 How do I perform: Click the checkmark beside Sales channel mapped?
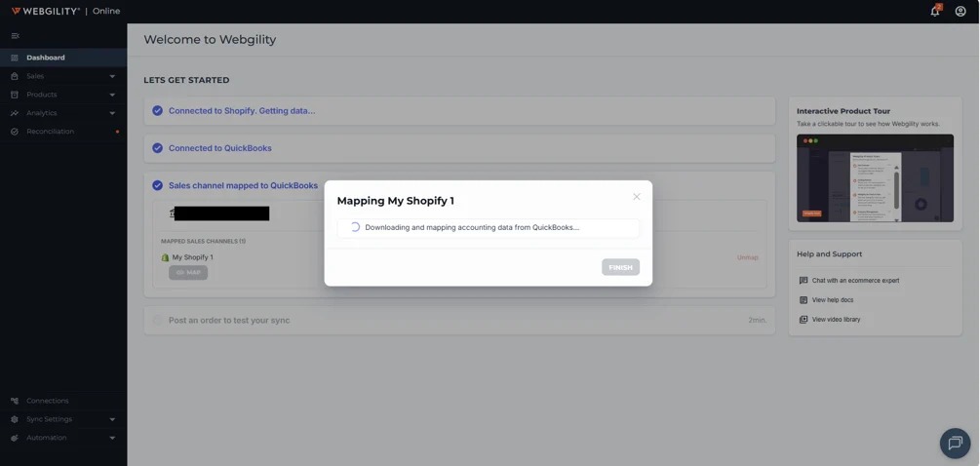pyautogui.click(x=158, y=185)
